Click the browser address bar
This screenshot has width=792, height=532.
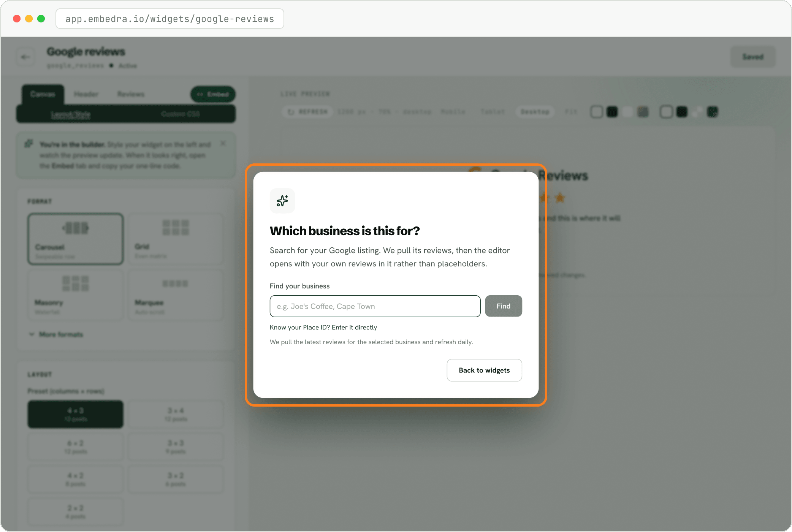[x=170, y=19]
